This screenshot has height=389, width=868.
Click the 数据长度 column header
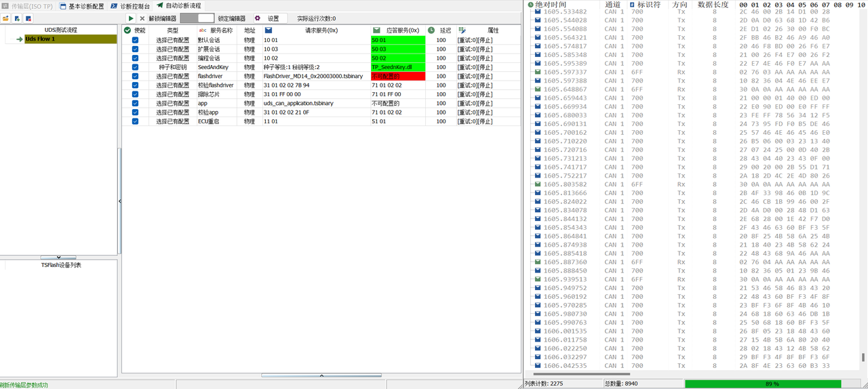(x=713, y=4)
